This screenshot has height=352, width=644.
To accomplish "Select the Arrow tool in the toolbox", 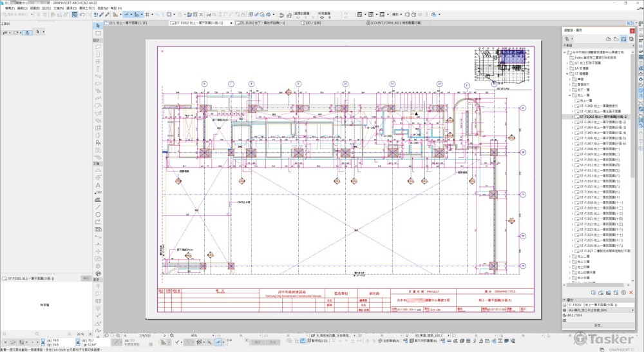I will 98,24.
